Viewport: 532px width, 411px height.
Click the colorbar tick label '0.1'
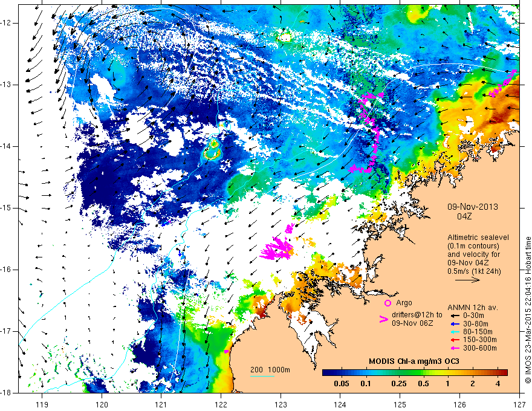tap(365, 384)
